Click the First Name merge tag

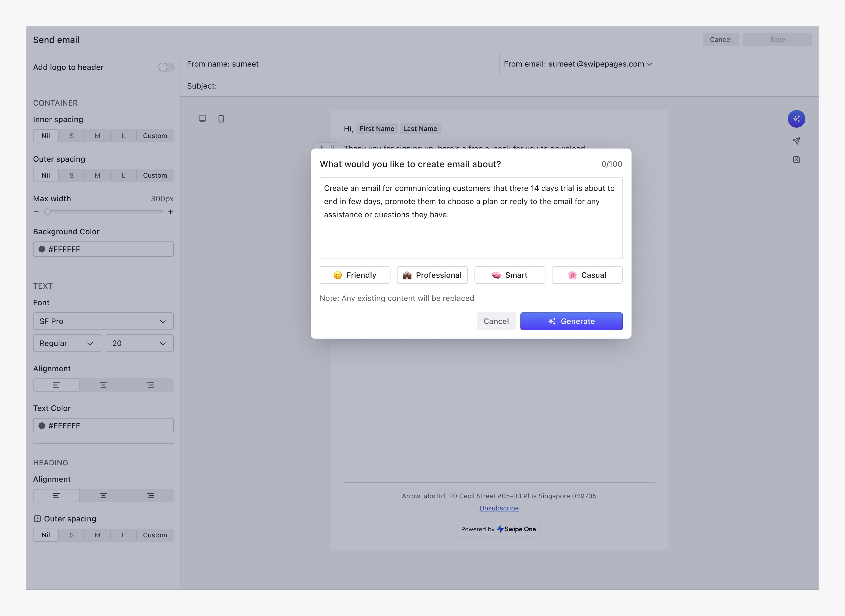click(x=377, y=129)
